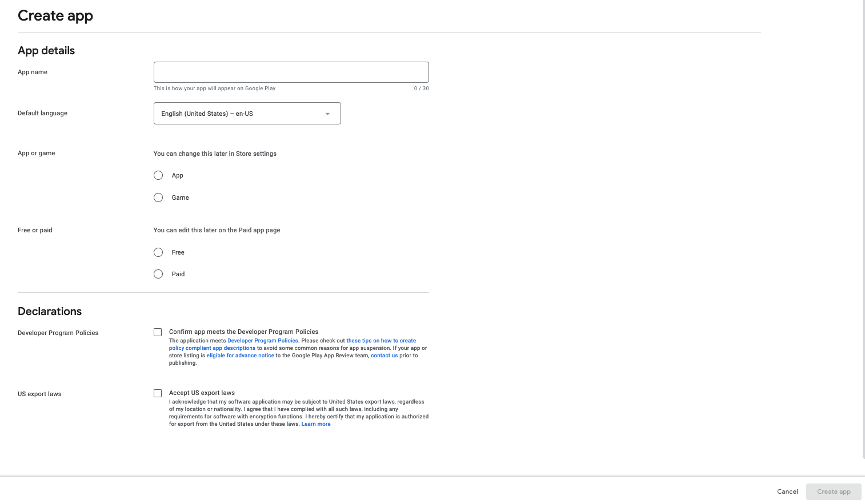Click the '0 / 30' character counter

tap(422, 88)
